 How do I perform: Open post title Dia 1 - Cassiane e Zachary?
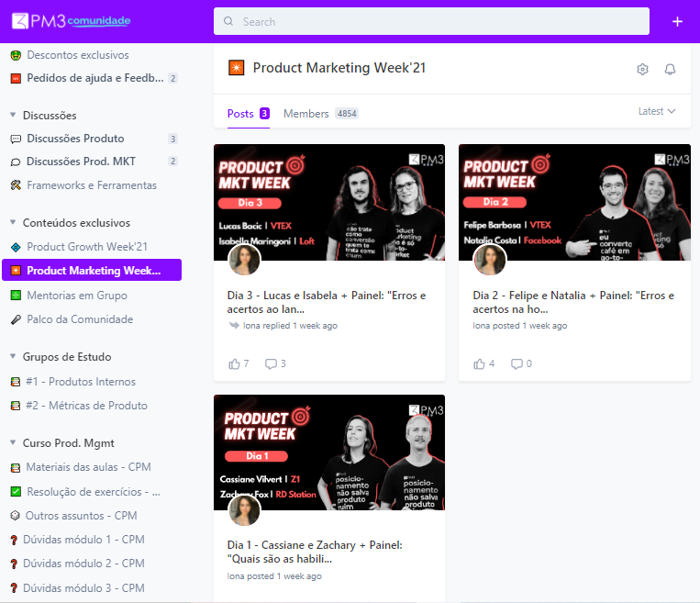click(x=315, y=553)
